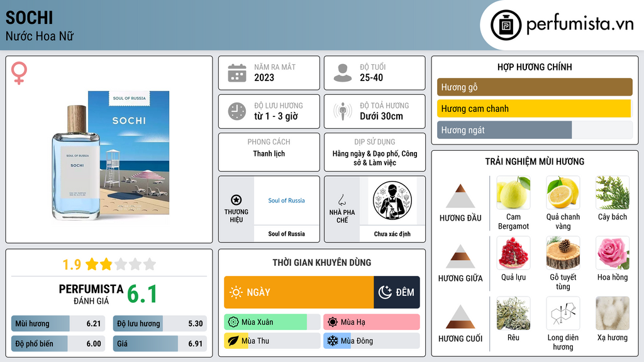644x362 pixels.
Task: Open the Cam Bergamot note image
Action: click(513, 192)
